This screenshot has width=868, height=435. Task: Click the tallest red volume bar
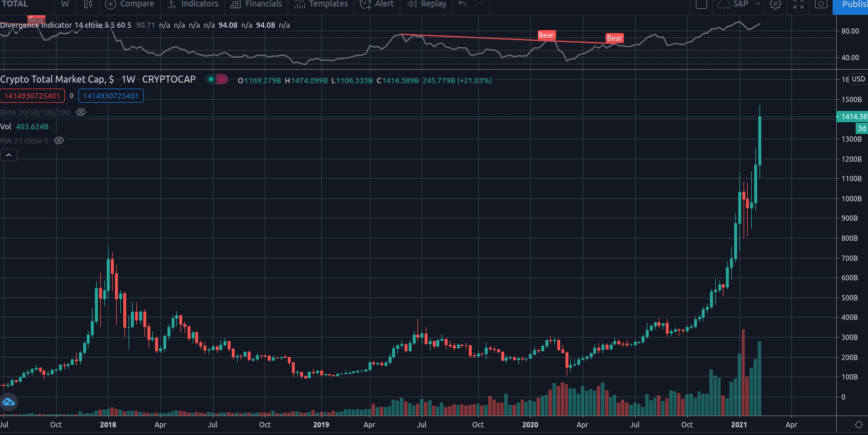click(743, 372)
